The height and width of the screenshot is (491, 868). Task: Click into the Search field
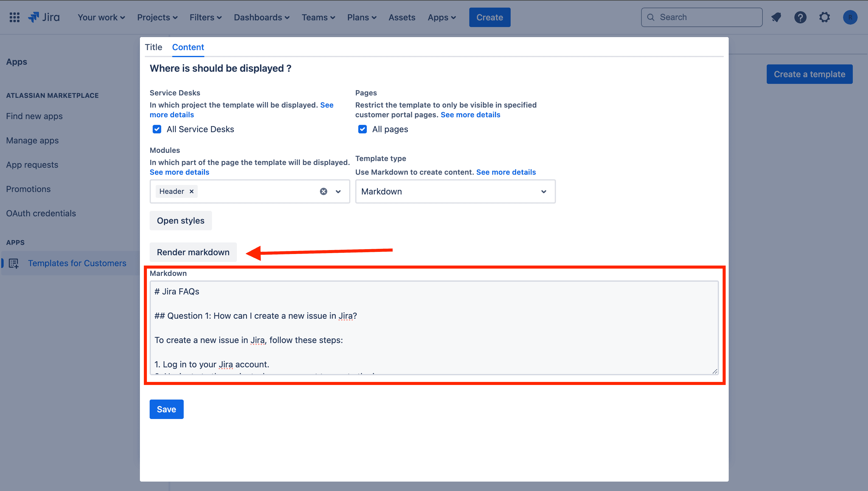[701, 17]
